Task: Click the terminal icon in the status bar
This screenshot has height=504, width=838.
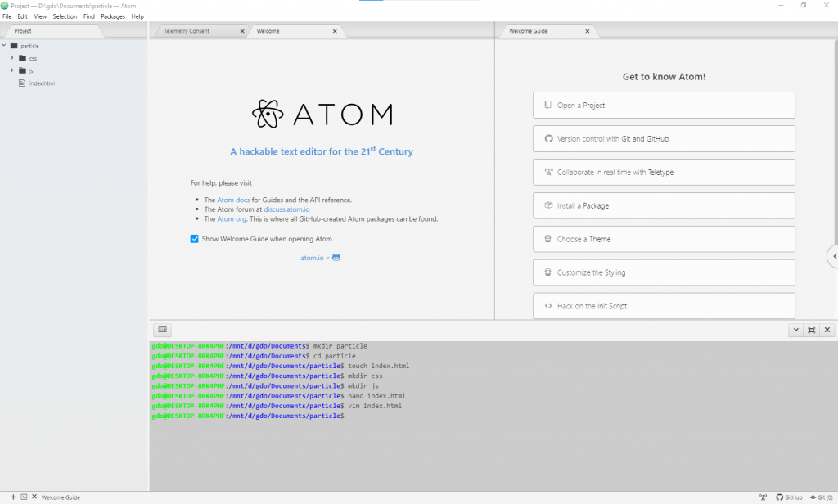Action: [x=24, y=497]
